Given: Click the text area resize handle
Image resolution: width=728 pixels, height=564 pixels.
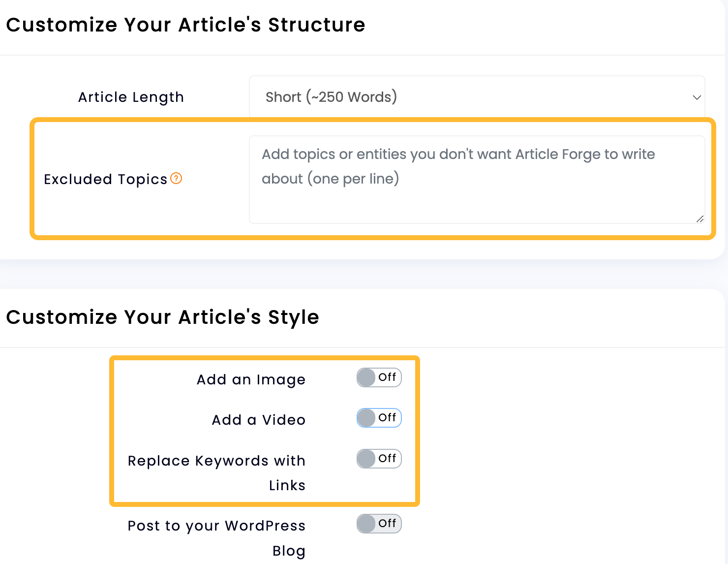Looking at the screenshot, I should point(700,220).
